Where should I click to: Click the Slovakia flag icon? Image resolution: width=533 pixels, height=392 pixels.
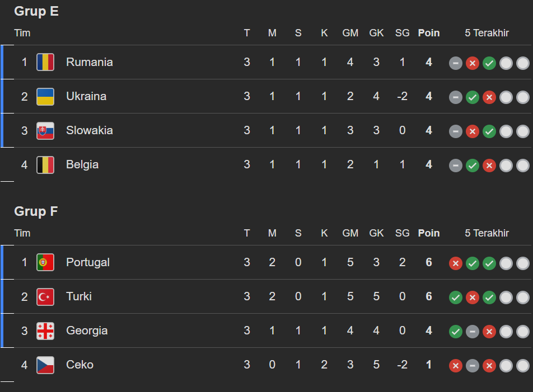tap(45, 130)
